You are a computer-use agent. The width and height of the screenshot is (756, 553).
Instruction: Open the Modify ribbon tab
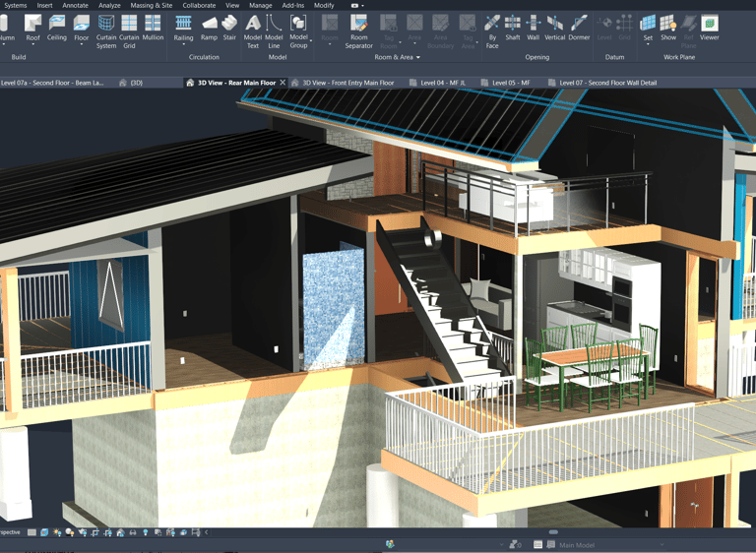(x=324, y=5)
